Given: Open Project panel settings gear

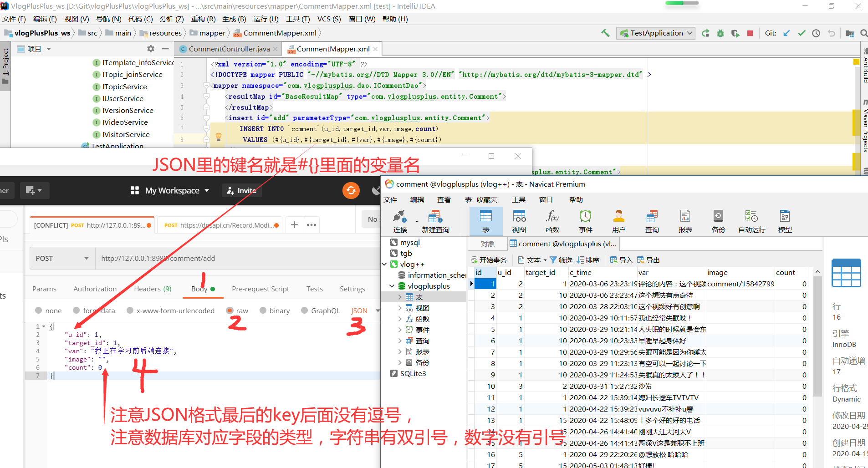Looking at the screenshot, I should point(151,49).
